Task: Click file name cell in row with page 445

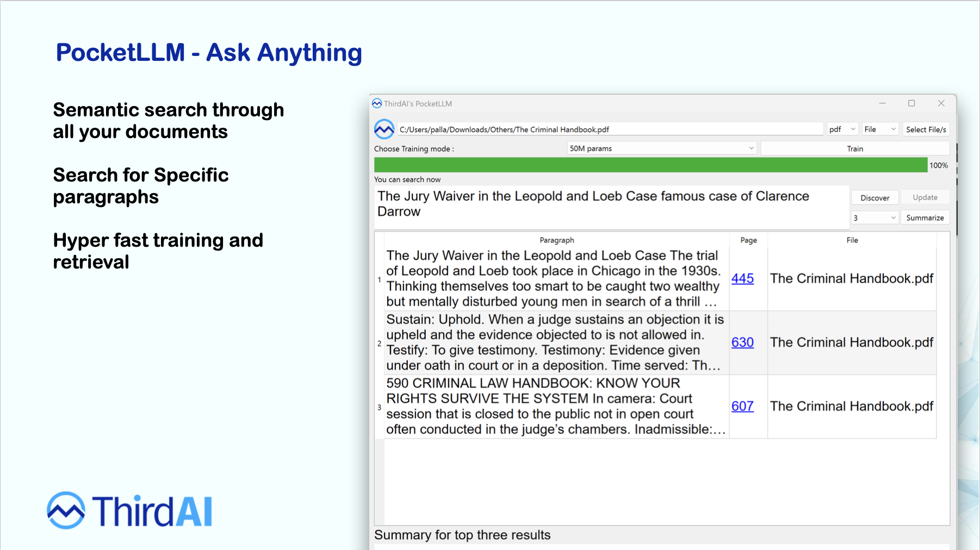Action: [852, 278]
